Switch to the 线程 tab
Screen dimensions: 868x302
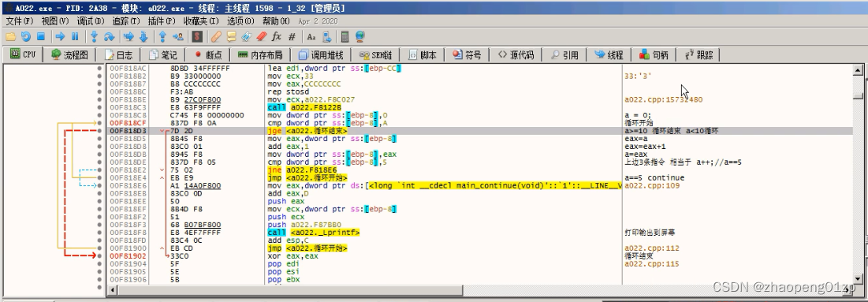609,55
